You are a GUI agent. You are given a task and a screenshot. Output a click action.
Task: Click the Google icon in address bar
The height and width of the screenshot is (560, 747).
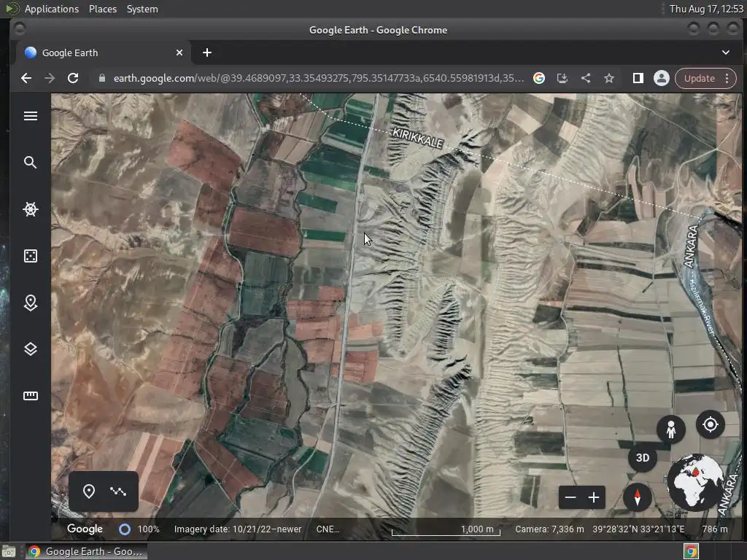coord(539,78)
